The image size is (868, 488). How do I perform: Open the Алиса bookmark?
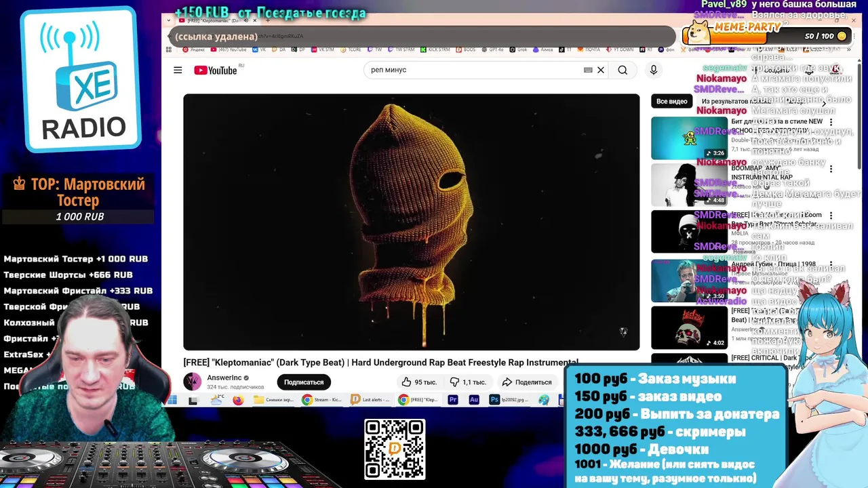point(542,49)
